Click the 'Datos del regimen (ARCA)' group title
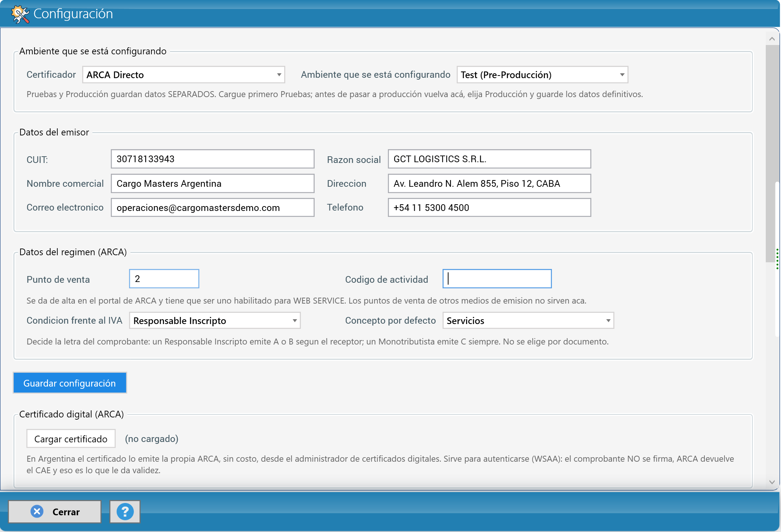The image size is (781, 532). [73, 252]
